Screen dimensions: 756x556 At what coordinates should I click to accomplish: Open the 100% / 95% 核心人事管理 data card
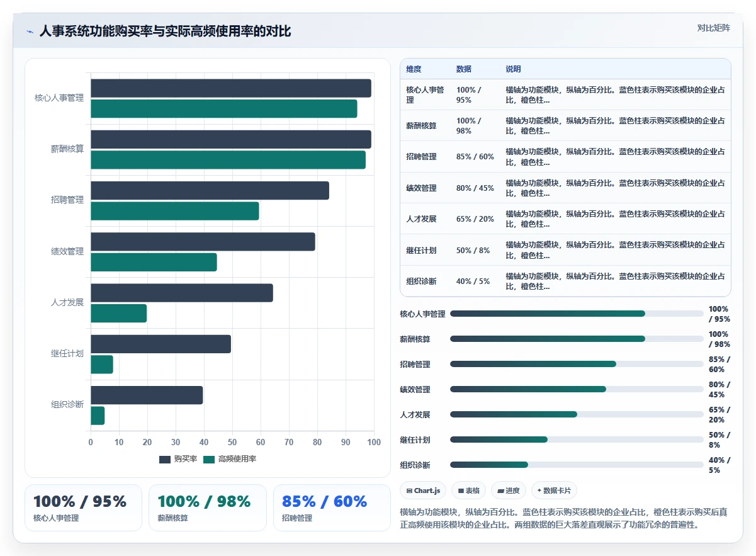tap(83, 508)
